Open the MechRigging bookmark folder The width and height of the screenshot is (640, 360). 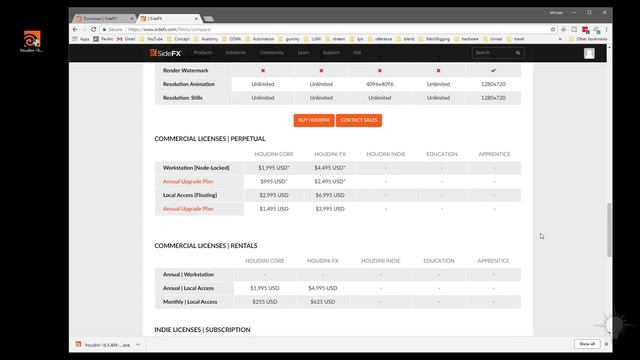click(434, 39)
